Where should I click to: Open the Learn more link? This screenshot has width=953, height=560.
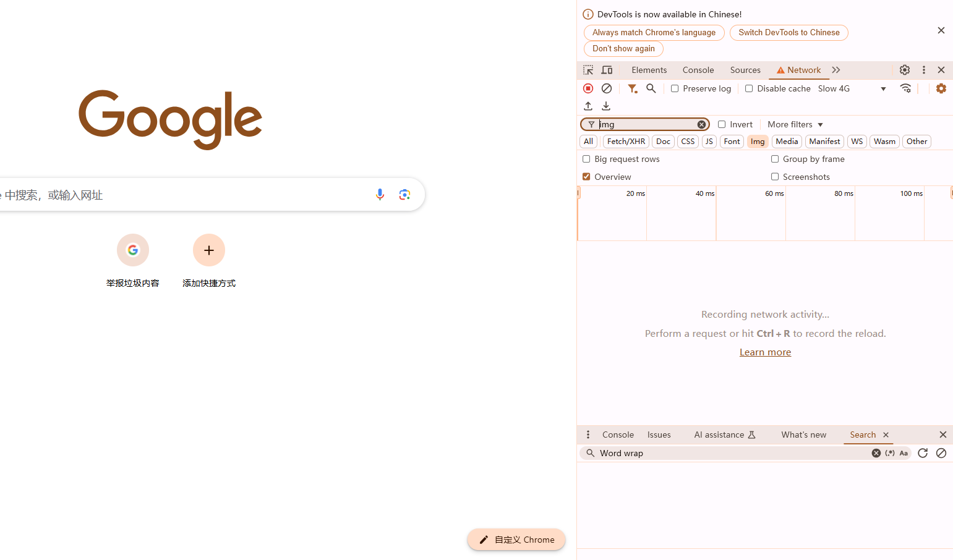[765, 352]
